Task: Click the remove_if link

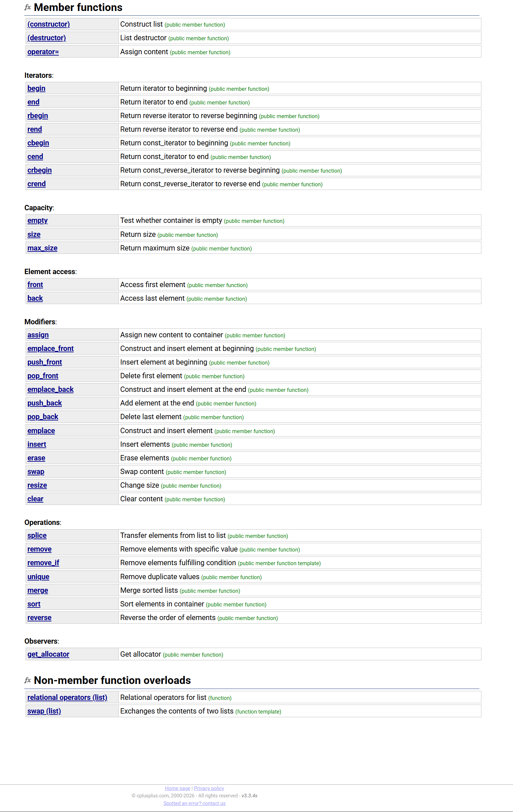Action: click(43, 563)
